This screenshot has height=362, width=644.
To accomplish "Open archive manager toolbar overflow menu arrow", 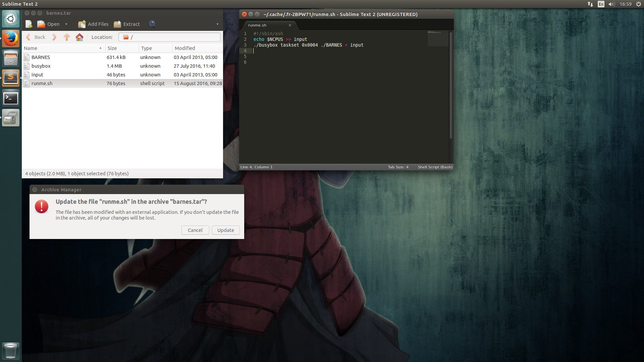I will [217, 24].
